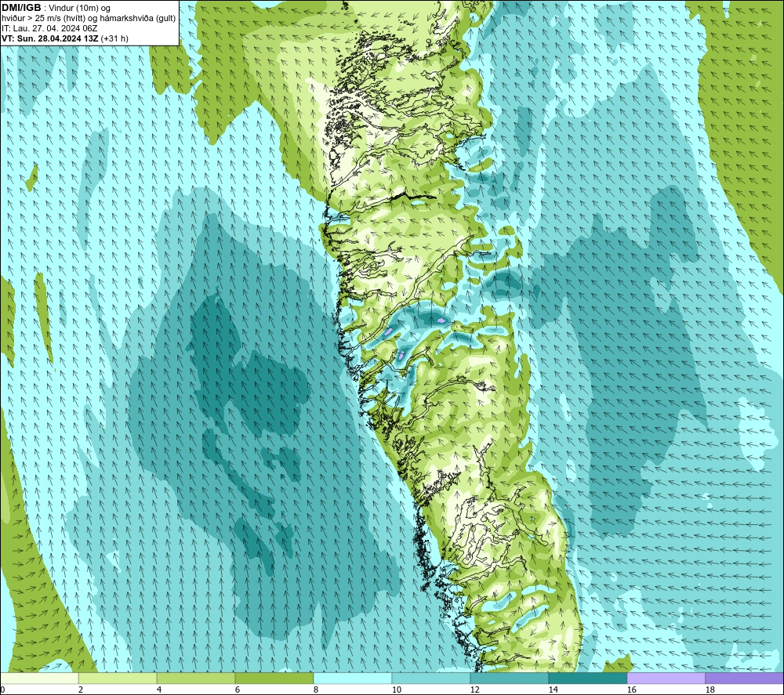Click the legend label '14'

553,690
